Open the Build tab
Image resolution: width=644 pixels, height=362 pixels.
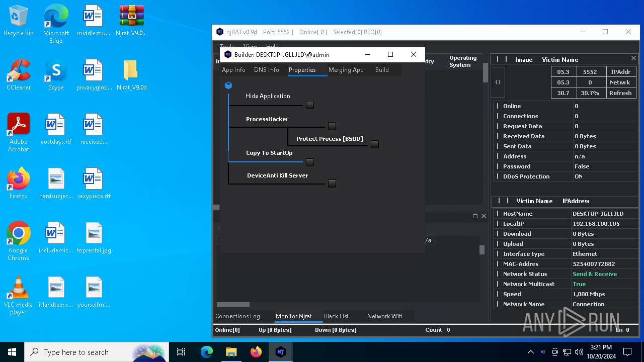382,70
